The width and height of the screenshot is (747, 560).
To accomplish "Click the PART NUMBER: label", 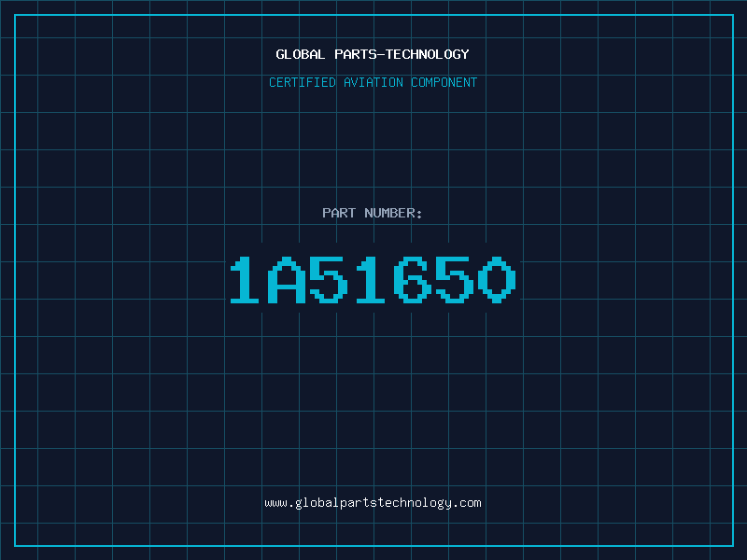I will 373,213.
